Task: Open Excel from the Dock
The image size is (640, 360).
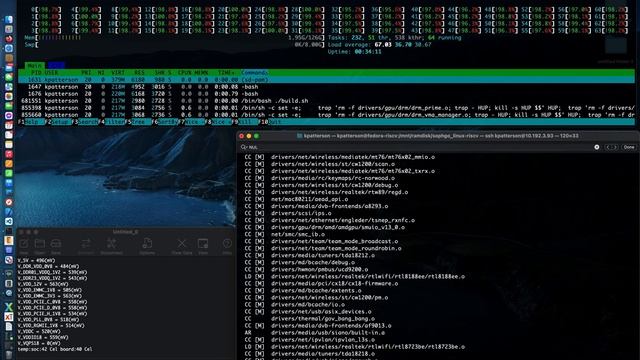Action: (x=9, y=307)
